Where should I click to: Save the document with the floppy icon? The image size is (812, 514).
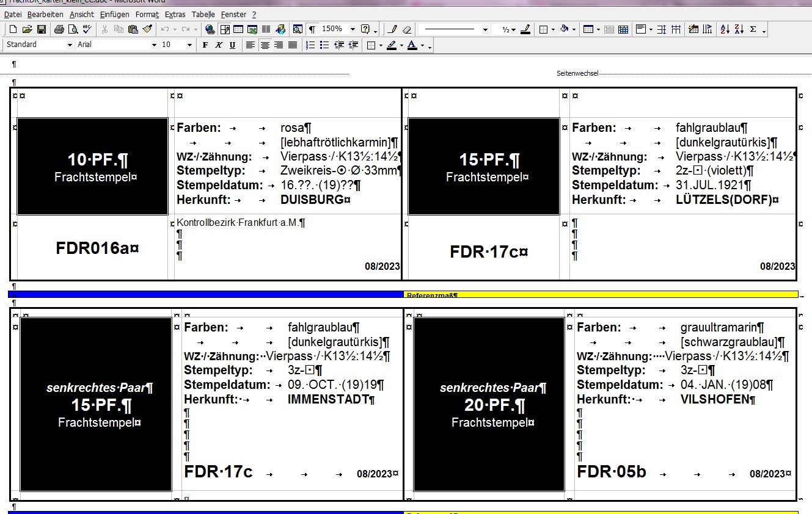(x=42, y=29)
